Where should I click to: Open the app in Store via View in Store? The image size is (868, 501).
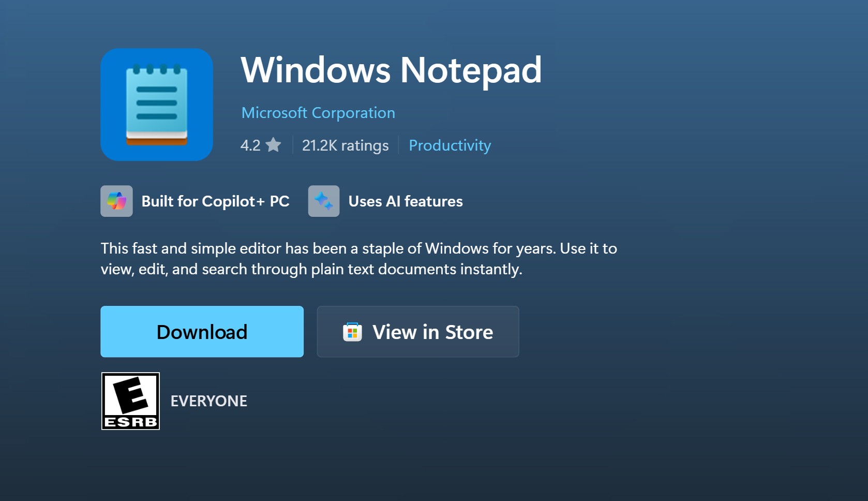417,332
